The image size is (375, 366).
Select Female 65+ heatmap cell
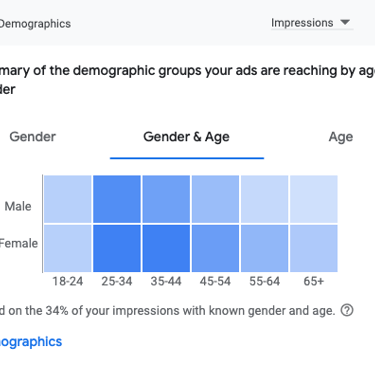(314, 248)
